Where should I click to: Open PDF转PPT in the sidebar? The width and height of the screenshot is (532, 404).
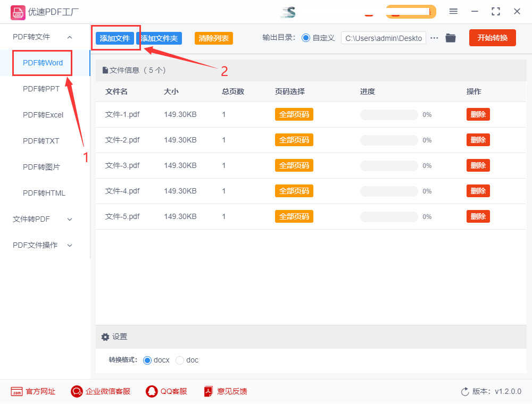tap(41, 89)
